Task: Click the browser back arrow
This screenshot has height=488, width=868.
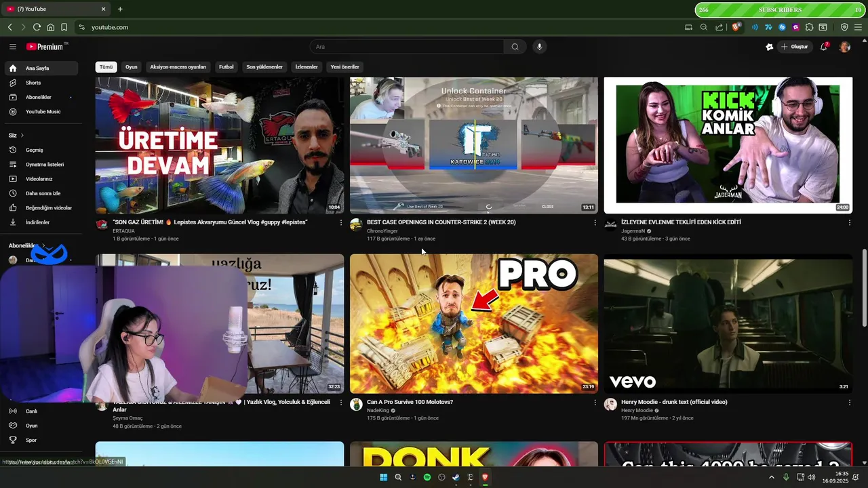Action: click(x=10, y=27)
